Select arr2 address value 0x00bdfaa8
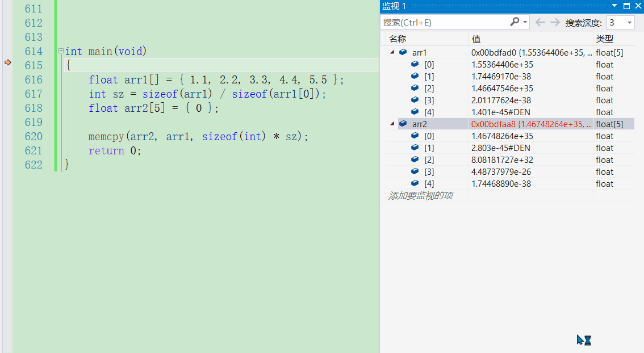Screen dimensions: 644x353 [x=494, y=124]
